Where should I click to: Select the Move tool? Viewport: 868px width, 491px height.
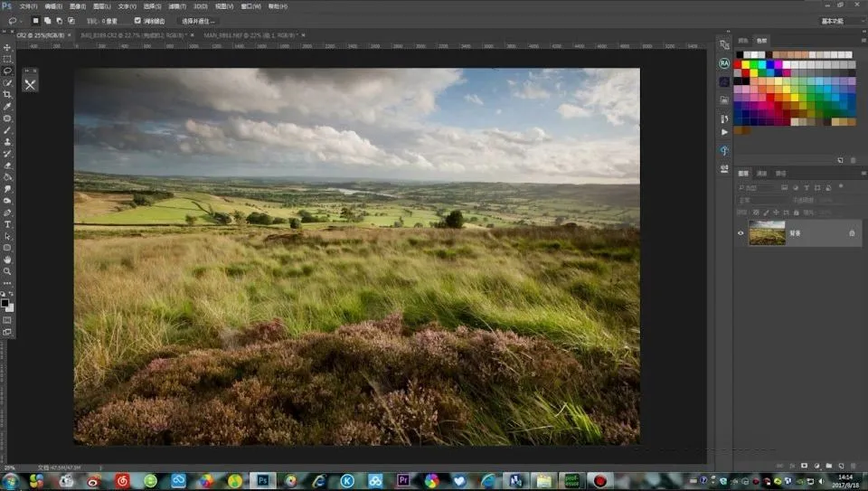click(7, 47)
